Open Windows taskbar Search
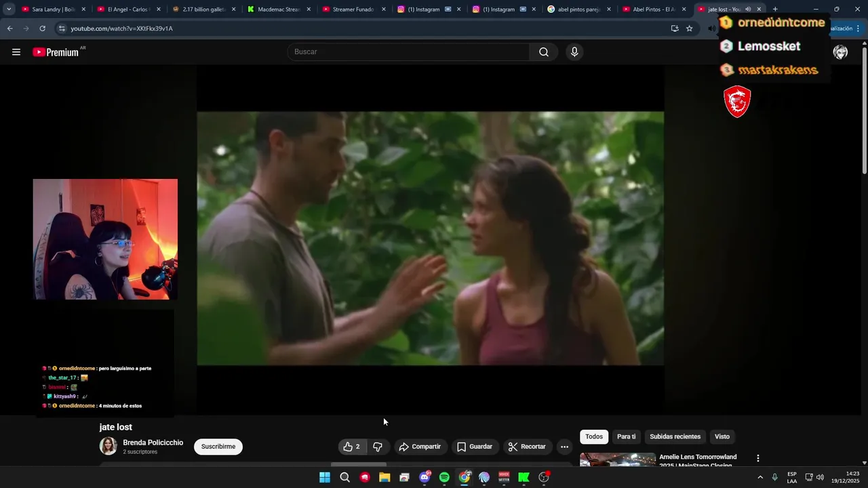The width and height of the screenshot is (868, 488). [344, 477]
